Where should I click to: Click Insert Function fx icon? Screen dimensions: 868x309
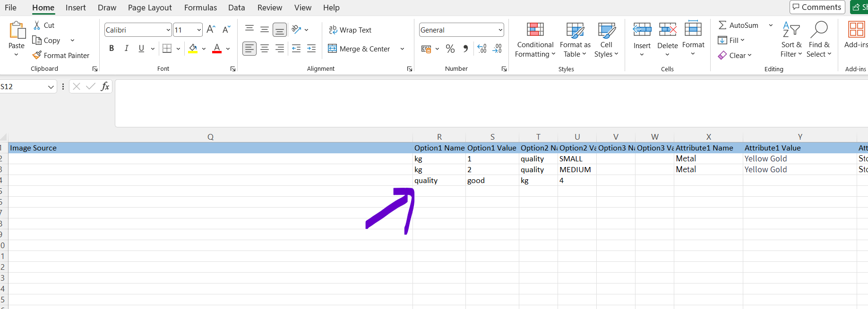coord(105,86)
